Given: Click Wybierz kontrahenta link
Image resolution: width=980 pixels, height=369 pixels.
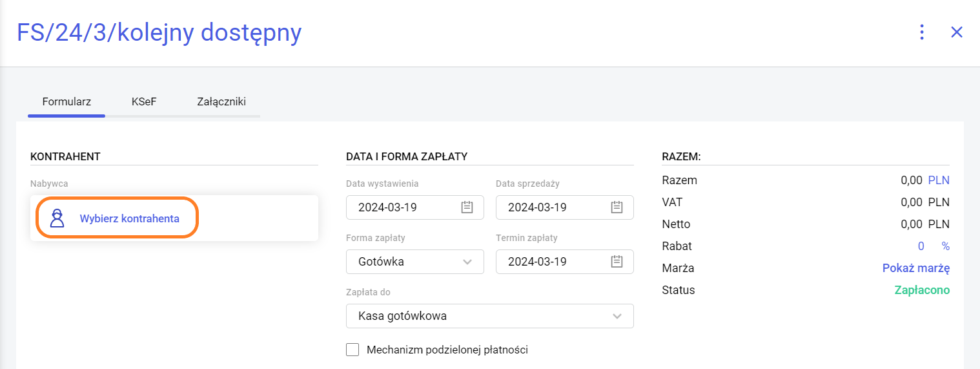Looking at the screenshot, I should [x=129, y=218].
